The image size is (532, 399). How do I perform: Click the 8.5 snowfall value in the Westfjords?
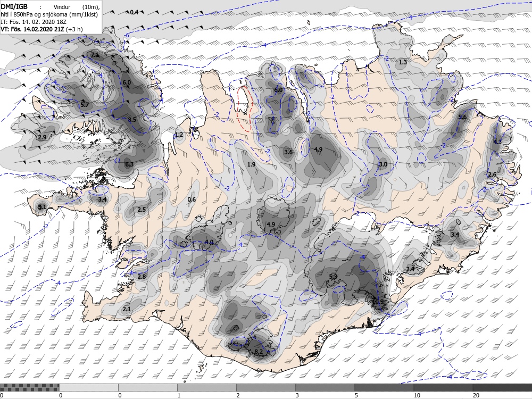(x=132, y=119)
